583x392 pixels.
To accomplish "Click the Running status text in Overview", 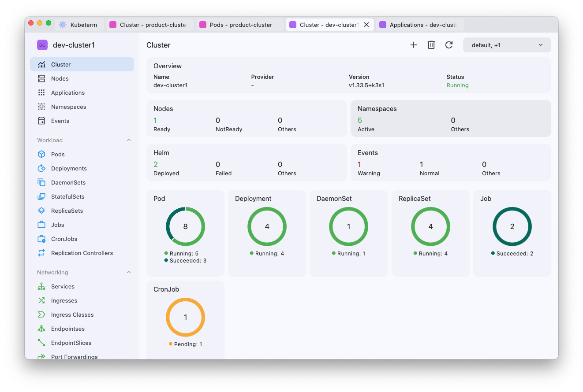I will [x=457, y=85].
